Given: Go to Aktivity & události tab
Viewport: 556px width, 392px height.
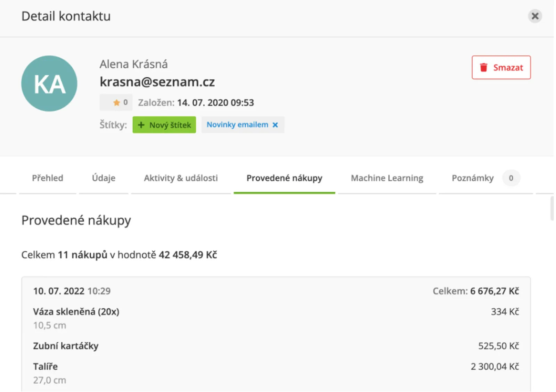Looking at the screenshot, I should tap(181, 178).
